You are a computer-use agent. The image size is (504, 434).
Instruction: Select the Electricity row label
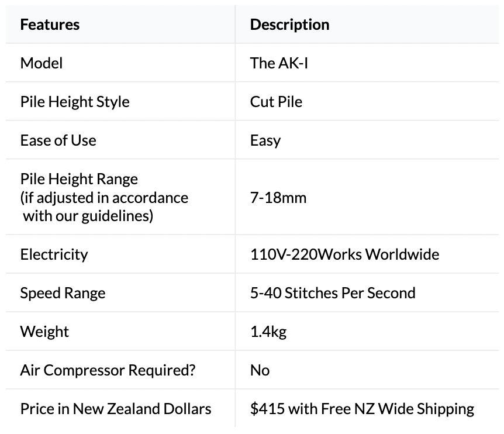(54, 254)
